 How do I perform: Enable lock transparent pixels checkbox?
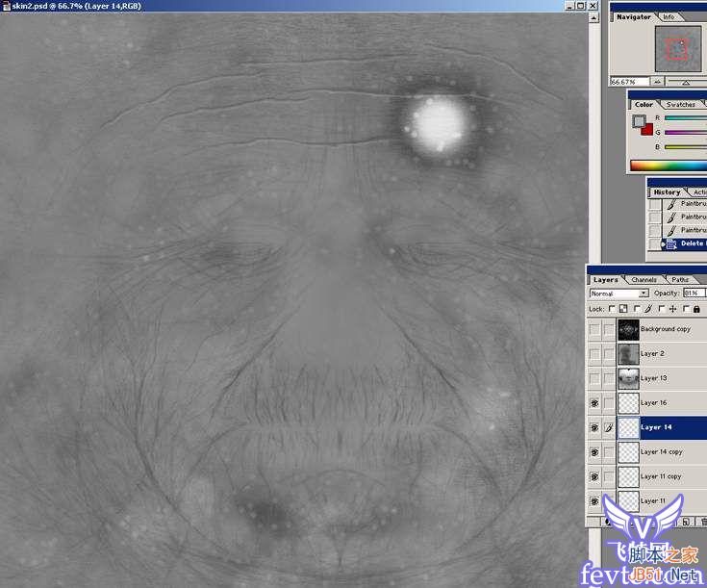click(612, 309)
